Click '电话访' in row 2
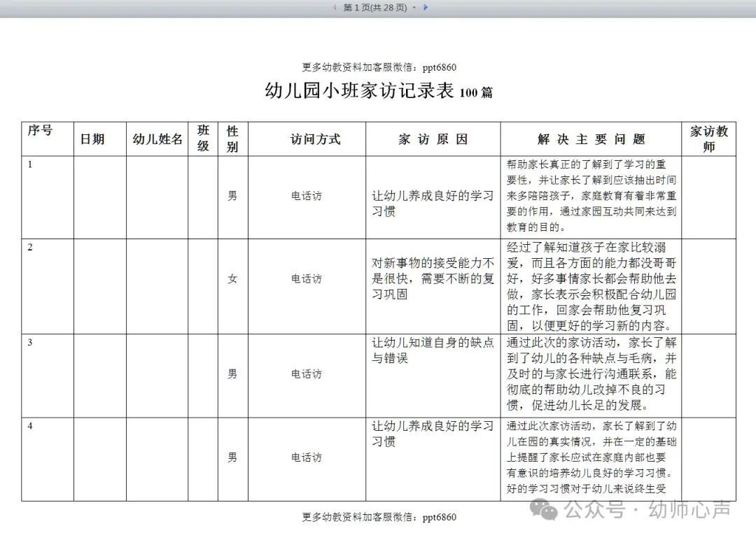 pos(306,278)
